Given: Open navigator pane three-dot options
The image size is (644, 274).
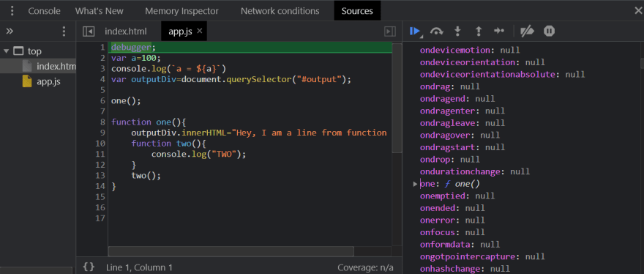Looking at the screenshot, I should (64, 32).
